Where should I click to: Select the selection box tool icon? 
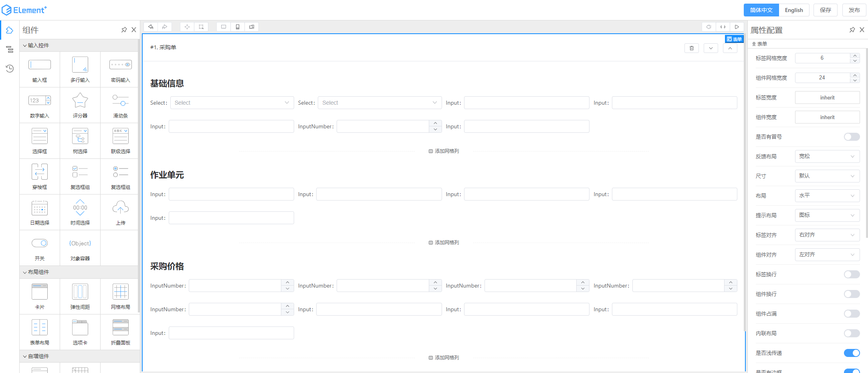201,27
